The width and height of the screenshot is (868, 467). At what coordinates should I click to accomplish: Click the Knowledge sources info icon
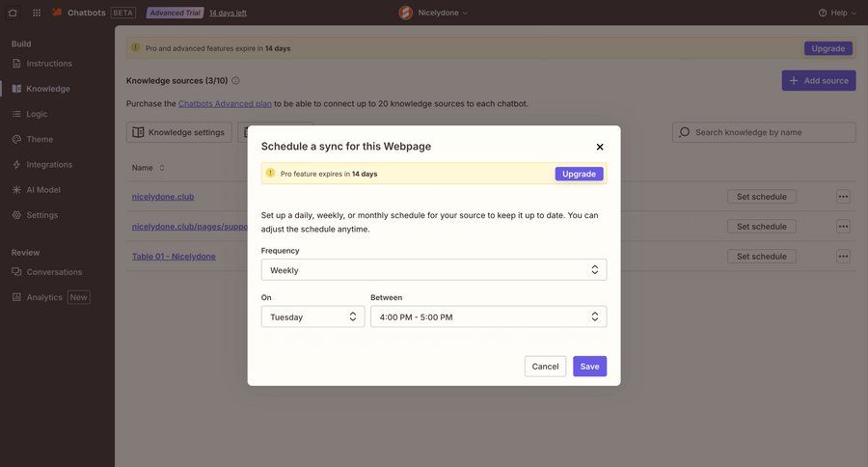click(235, 80)
